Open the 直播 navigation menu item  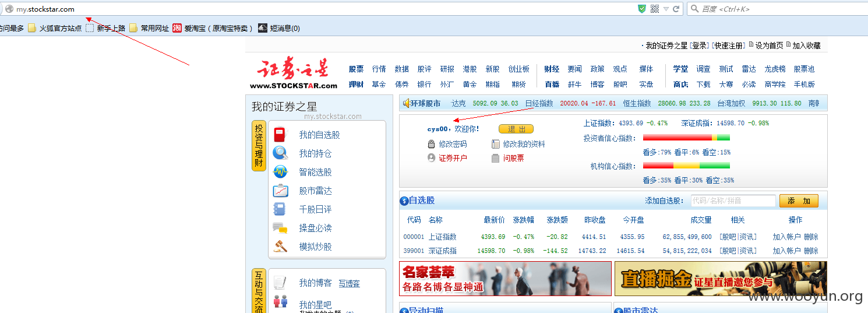(x=552, y=84)
